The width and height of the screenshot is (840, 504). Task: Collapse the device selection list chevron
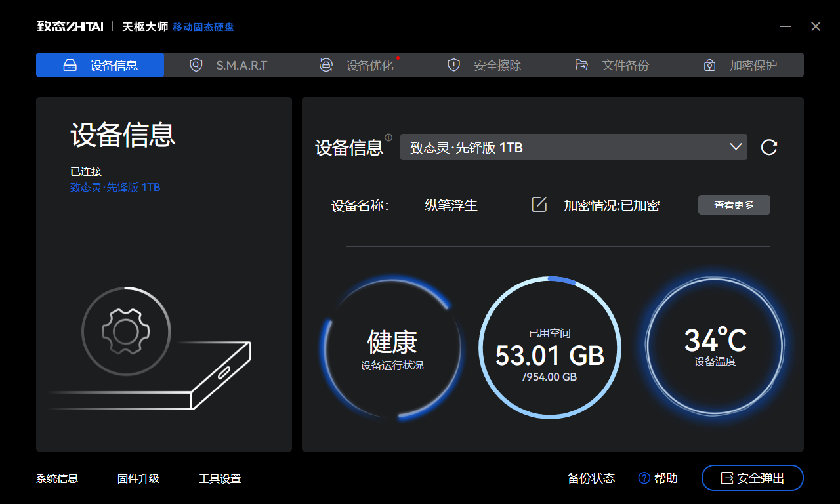click(x=736, y=147)
